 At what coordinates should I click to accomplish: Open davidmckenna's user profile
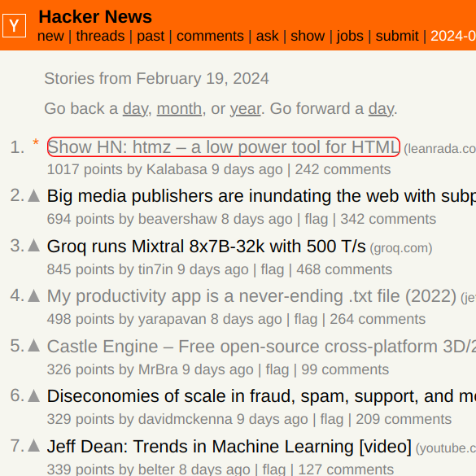click(186, 420)
